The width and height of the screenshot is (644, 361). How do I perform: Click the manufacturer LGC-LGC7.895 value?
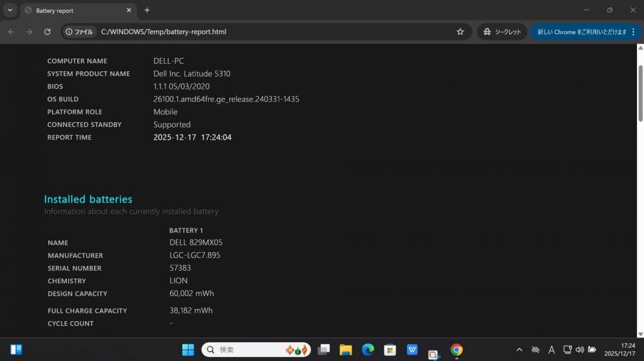[x=194, y=255]
